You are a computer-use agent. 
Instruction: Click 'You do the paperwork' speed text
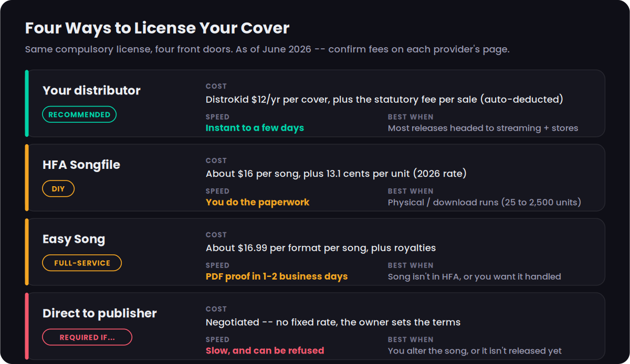[x=258, y=202]
